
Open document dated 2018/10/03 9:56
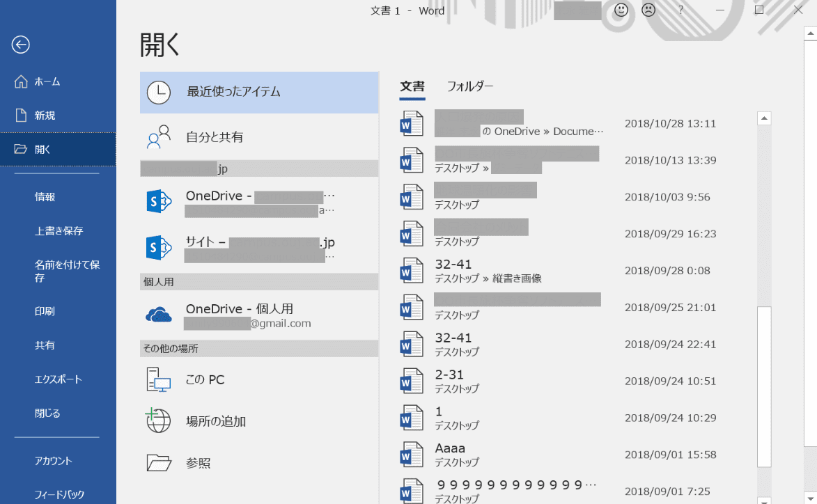coord(575,197)
